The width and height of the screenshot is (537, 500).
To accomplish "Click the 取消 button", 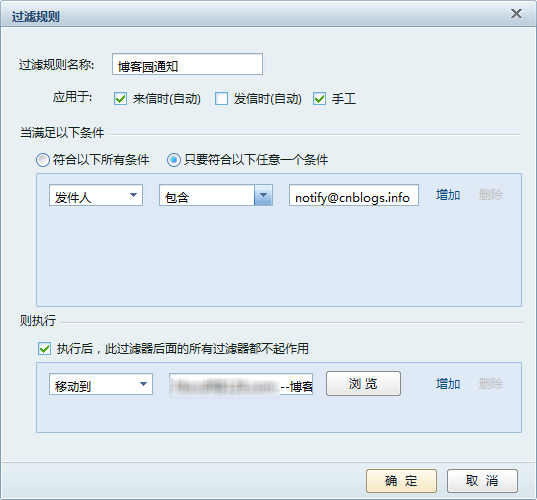I will pyautogui.click(x=482, y=481).
